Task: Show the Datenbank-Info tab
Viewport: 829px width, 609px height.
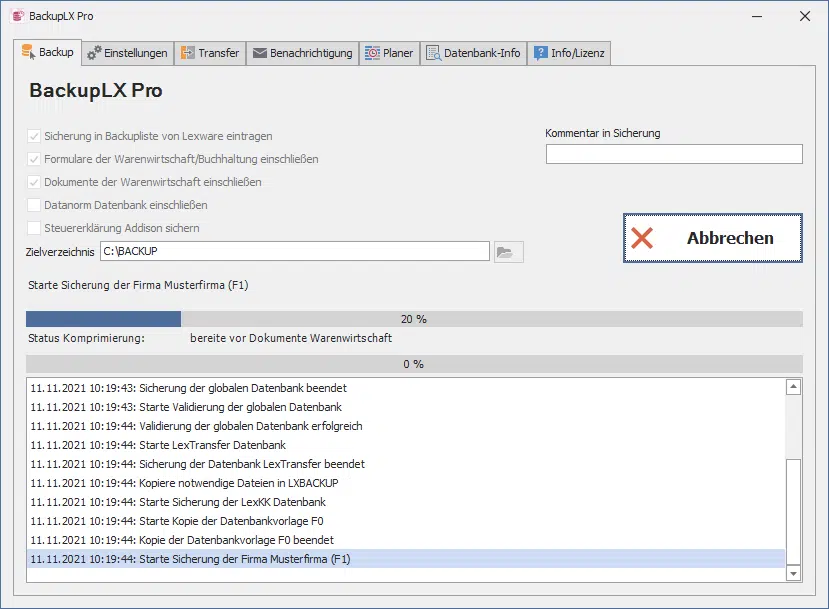Action: pyautogui.click(x=474, y=53)
